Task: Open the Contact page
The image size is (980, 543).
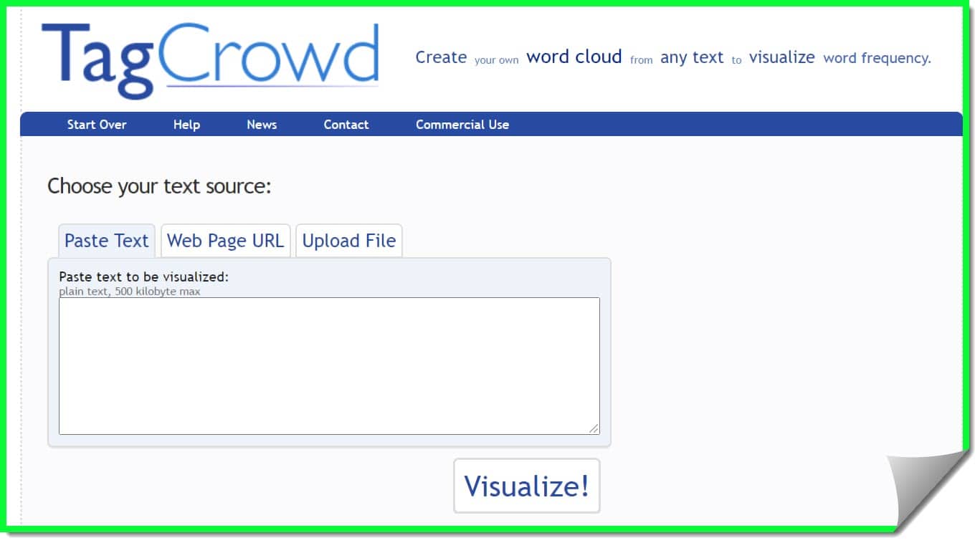Action: (346, 125)
